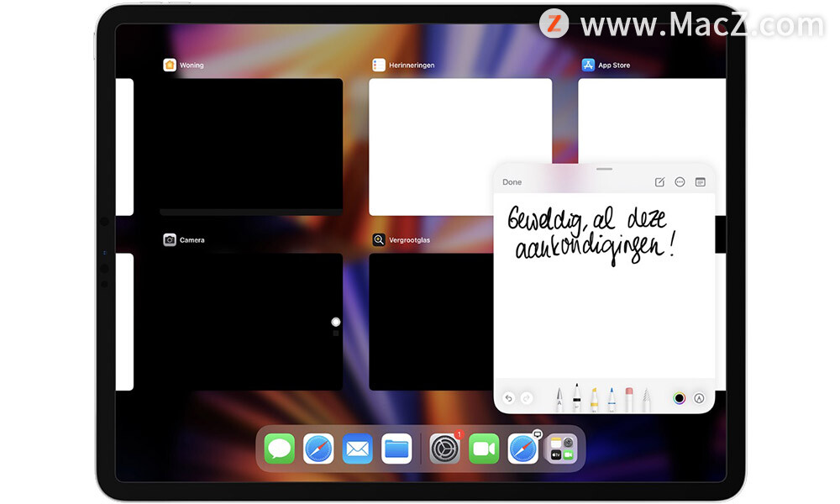Select the yellow highlighter tool

594,400
